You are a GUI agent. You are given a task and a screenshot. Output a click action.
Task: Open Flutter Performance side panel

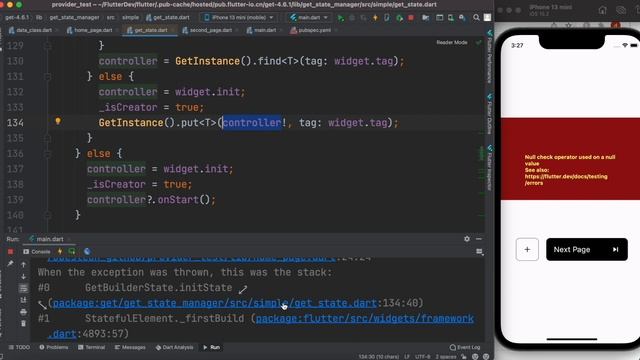(x=489, y=56)
